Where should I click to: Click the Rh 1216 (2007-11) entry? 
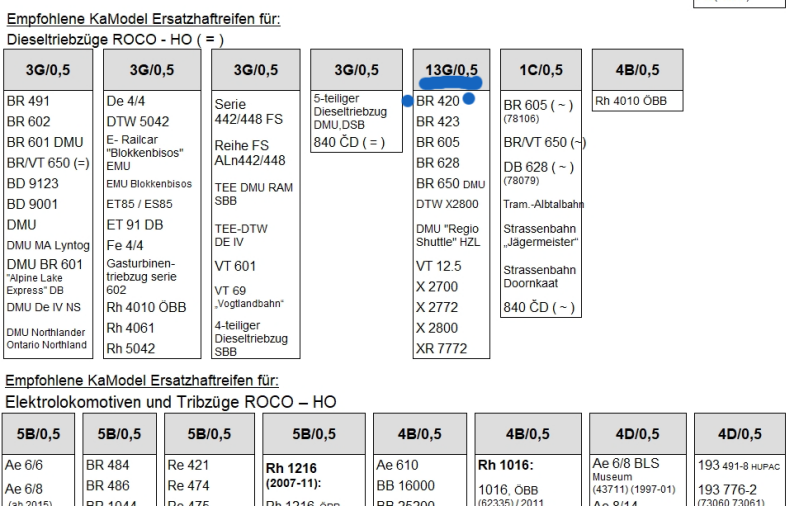click(x=292, y=475)
